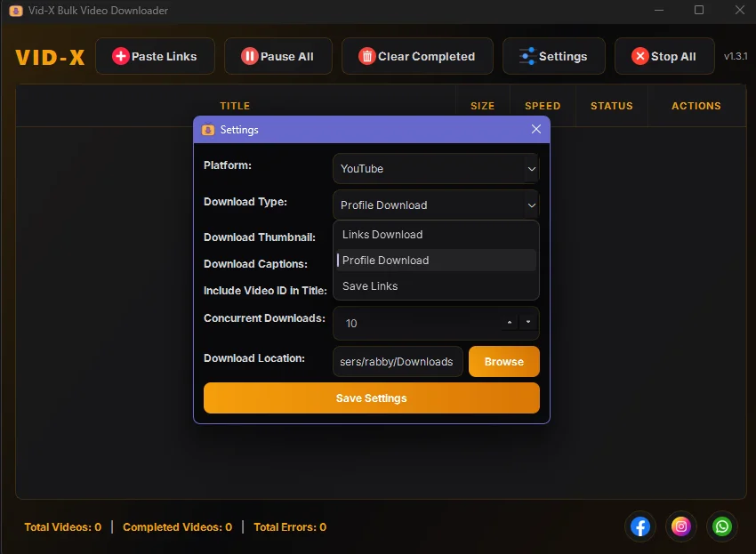Close the Settings dialog
Viewport: 756px width, 554px height.
[536, 129]
